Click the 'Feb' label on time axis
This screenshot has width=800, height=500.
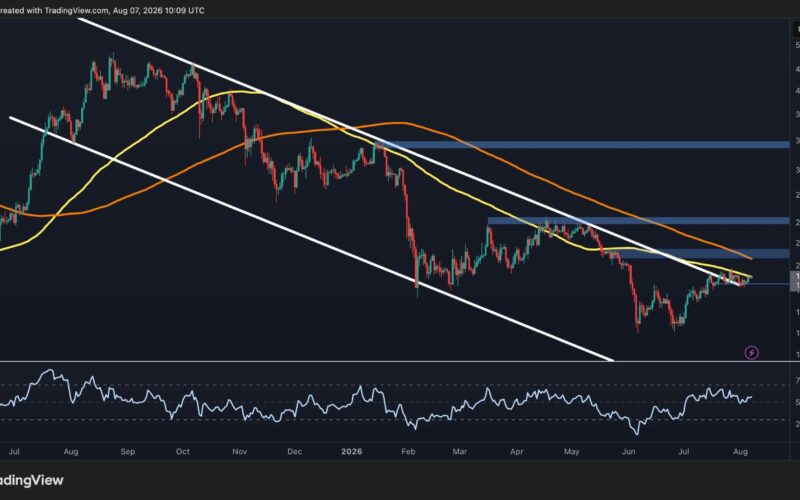point(408,452)
